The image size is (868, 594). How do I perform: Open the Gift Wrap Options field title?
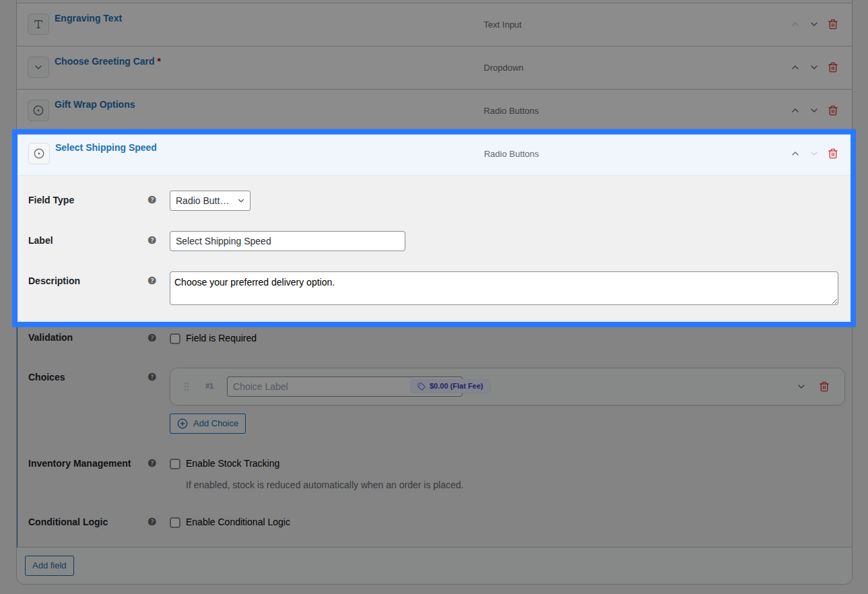(x=95, y=104)
